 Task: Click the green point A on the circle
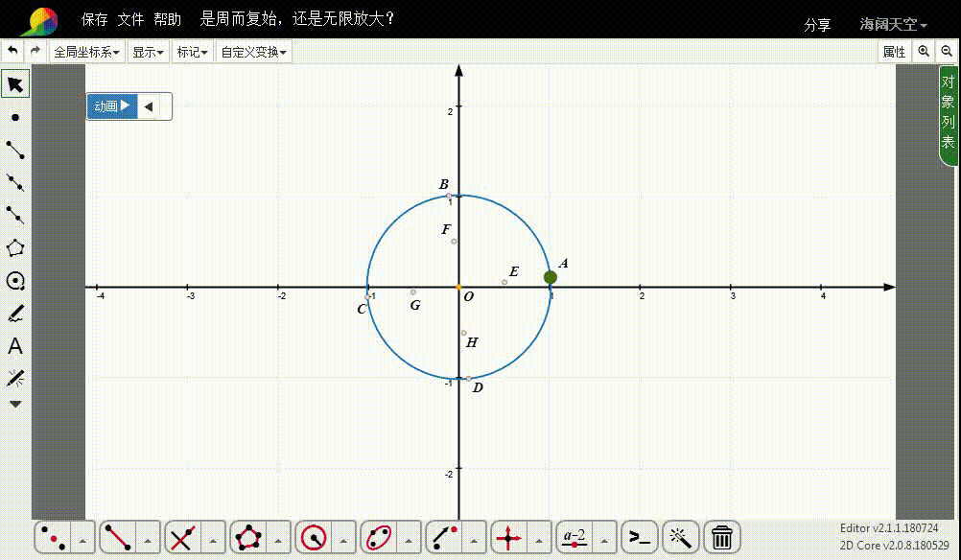tap(551, 277)
